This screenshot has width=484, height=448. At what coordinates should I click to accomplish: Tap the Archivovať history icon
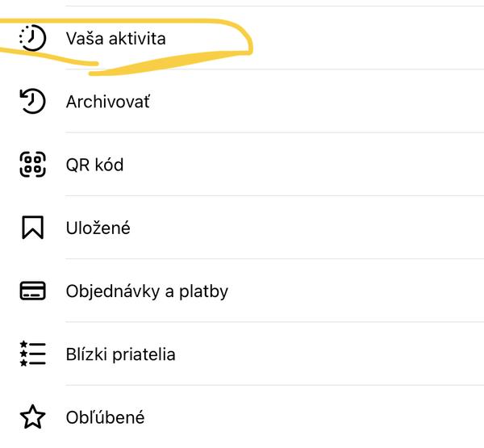[32, 102]
